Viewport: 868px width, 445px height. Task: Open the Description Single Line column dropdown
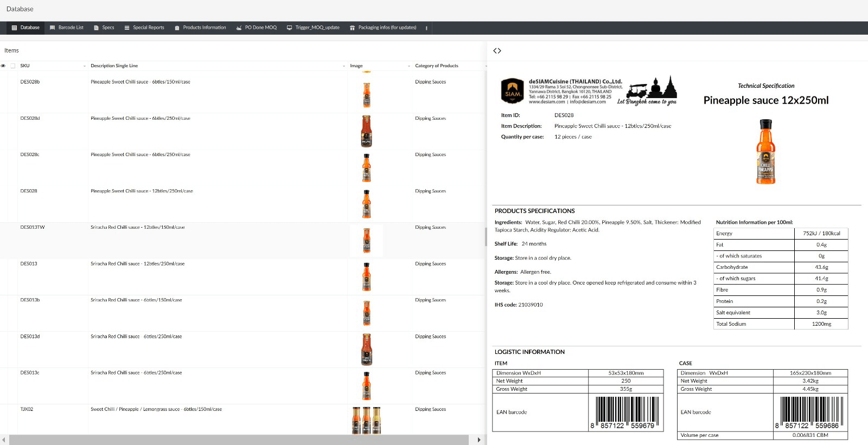344,66
